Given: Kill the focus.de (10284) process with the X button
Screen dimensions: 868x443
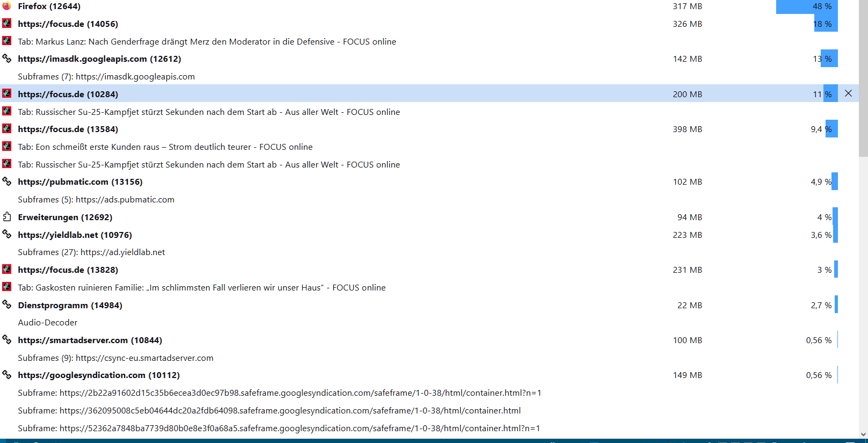Looking at the screenshot, I should 848,93.
